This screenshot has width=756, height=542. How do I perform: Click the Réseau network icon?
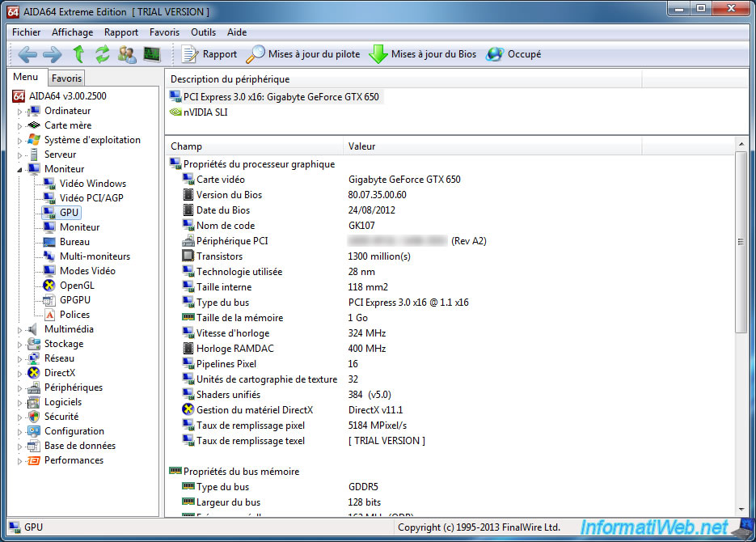click(x=34, y=358)
